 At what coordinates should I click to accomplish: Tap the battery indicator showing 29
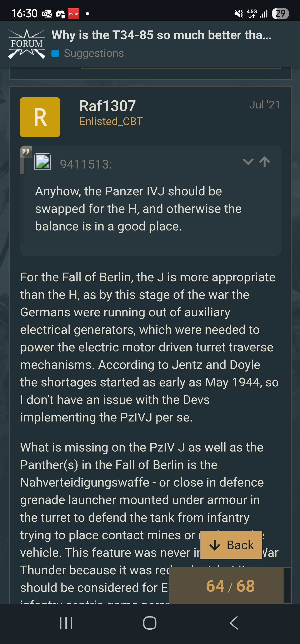pos(280,13)
